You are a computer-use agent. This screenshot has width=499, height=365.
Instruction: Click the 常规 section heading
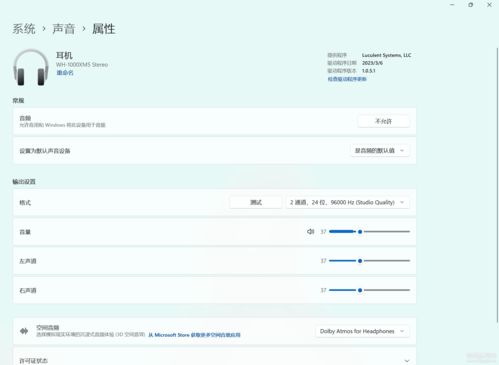pos(18,100)
